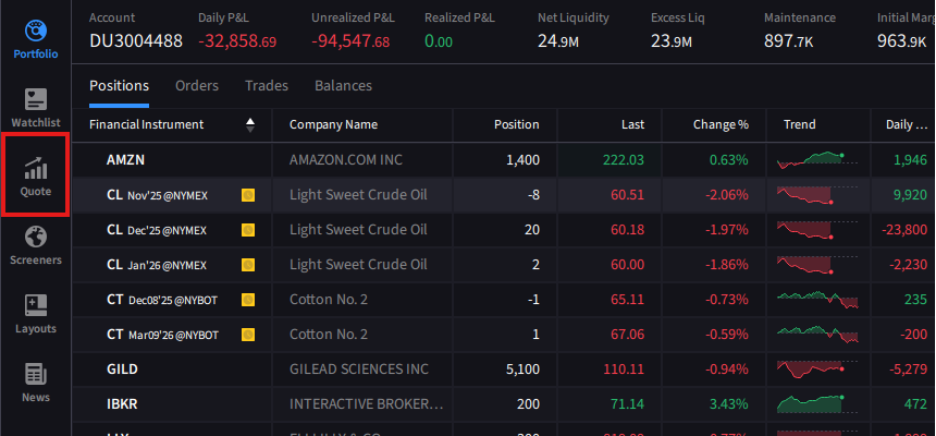This screenshot has height=436, width=936.
Task: Open the Layouts sidebar icon
Action: [x=35, y=314]
